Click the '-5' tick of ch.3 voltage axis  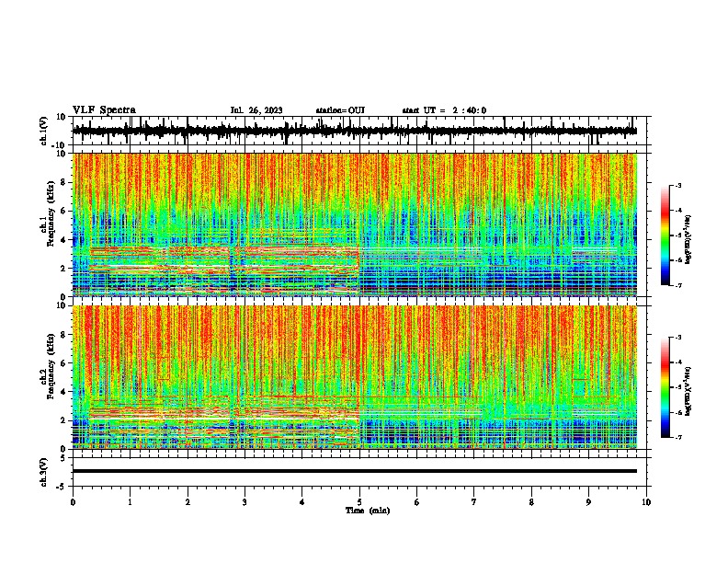[63, 486]
